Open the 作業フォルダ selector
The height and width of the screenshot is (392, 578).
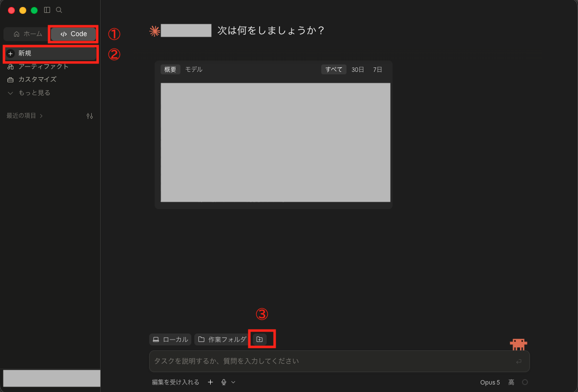[222, 339]
